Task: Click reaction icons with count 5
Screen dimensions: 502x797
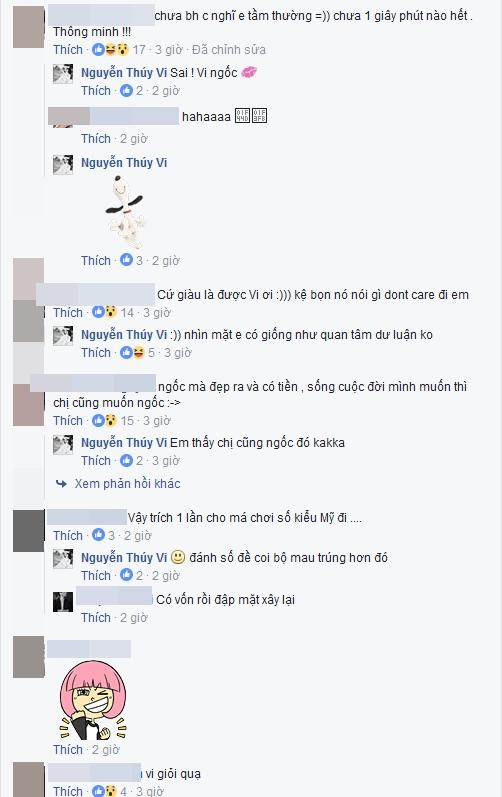Action: 137,353
